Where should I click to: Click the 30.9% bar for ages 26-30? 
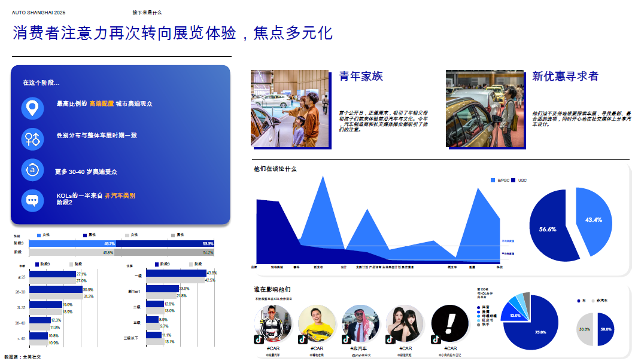coord(56,289)
